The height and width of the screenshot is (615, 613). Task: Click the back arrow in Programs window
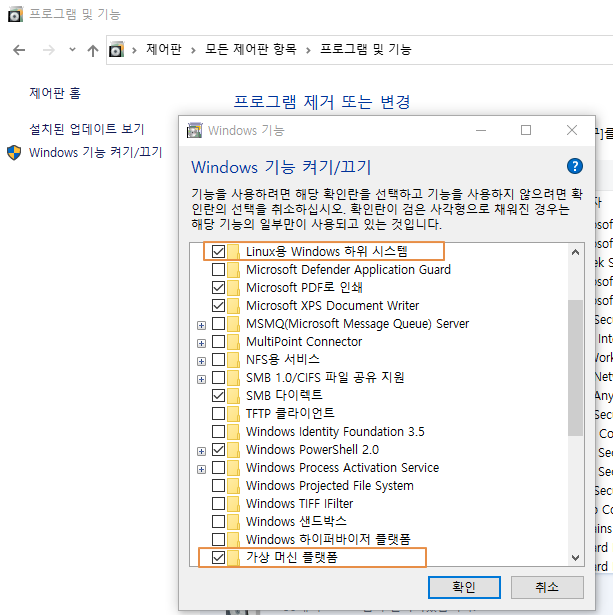click(x=19, y=50)
